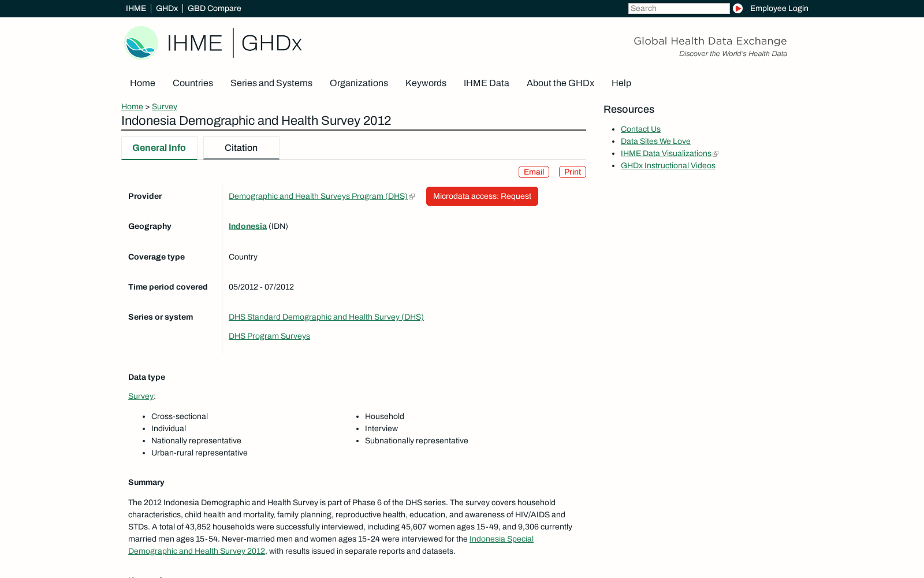Open the Keywords menu
This screenshot has height=578, width=924.
tap(426, 83)
